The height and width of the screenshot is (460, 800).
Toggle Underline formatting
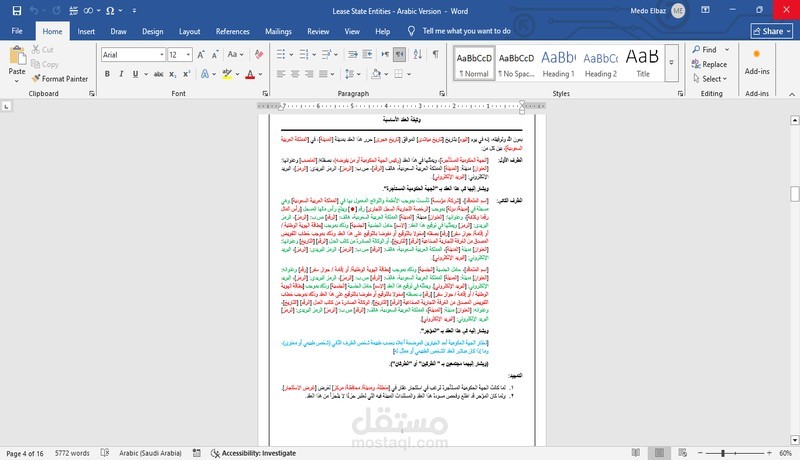pos(135,74)
